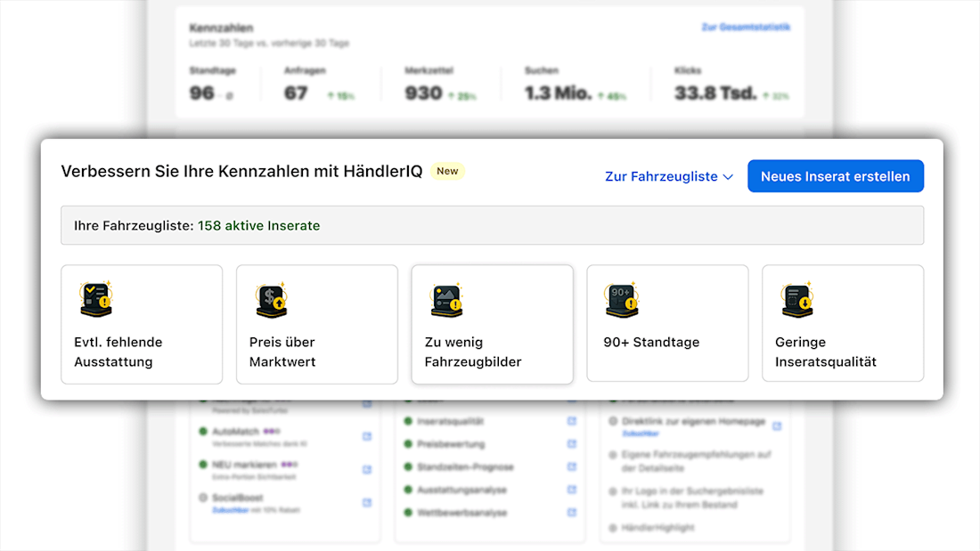Click the yellow New badge beside HändlerIQ
Image resolution: width=980 pixels, height=551 pixels.
tap(447, 171)
